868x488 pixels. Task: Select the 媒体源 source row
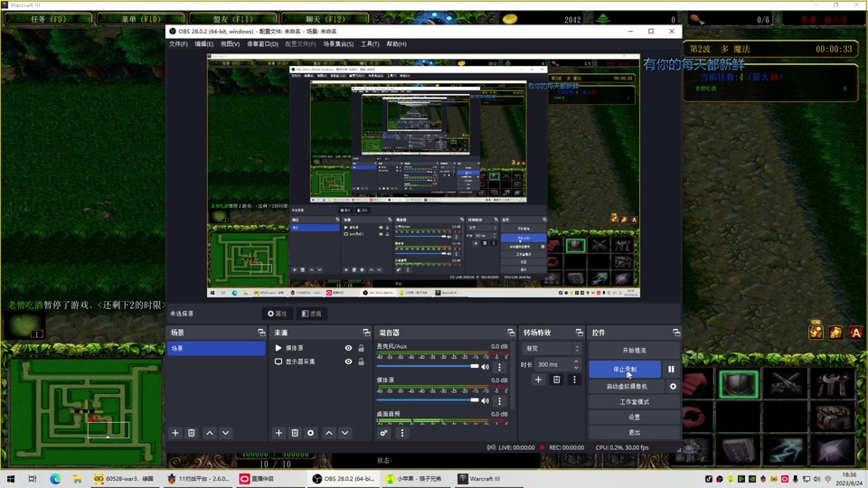tap(320, 348)
